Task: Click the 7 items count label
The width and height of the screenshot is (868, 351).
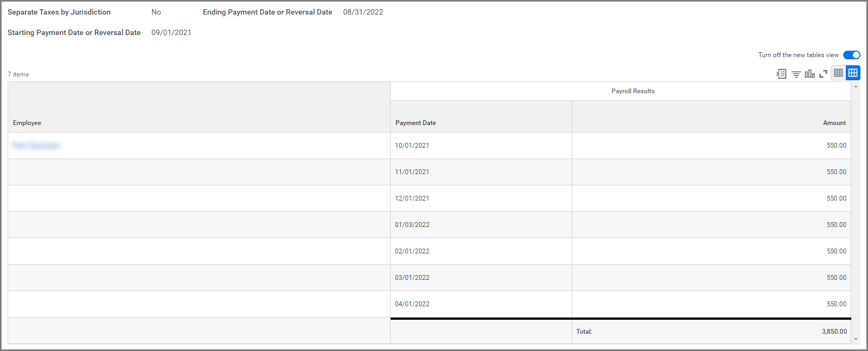Action: coord(18,74)
